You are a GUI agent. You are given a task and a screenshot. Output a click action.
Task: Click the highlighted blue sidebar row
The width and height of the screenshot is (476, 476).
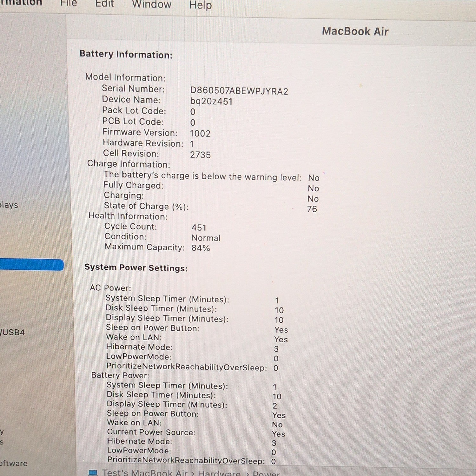[x=32, y=265]
